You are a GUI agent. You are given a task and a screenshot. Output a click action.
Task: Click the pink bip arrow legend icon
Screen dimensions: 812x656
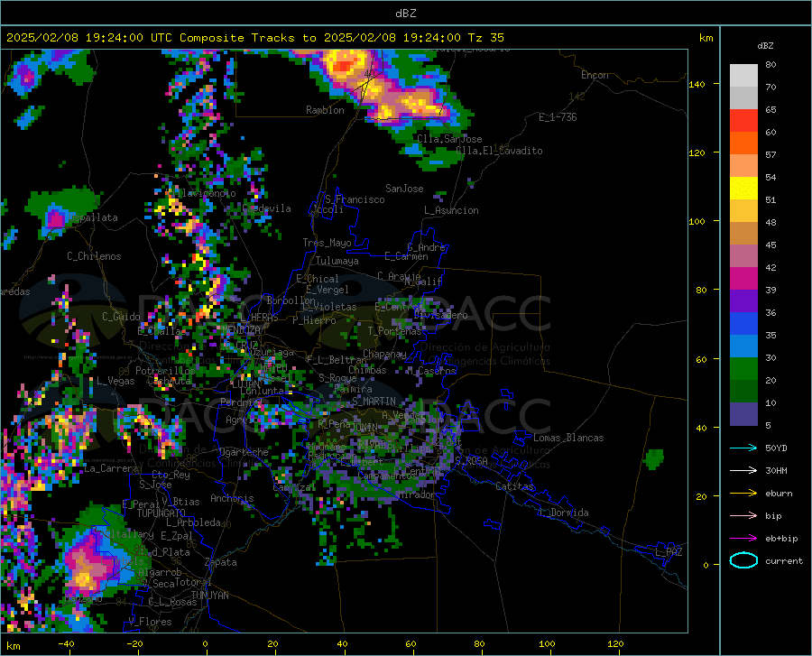click(x=743, y=516)
